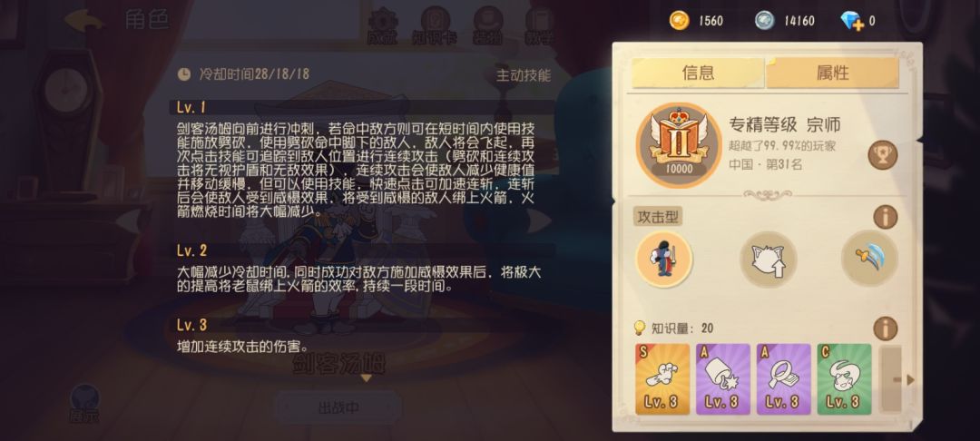This screenshot has width=980, height=441.
Task: Tap the info icon beside 知识量
Action: [x=885, y=328]
